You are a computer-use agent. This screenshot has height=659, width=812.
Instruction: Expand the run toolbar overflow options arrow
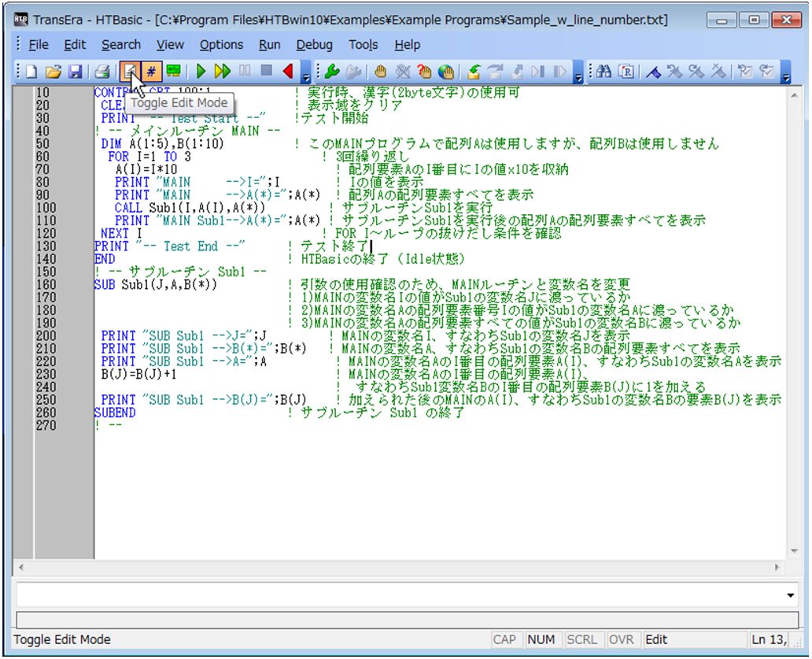(x=305, y=72)
